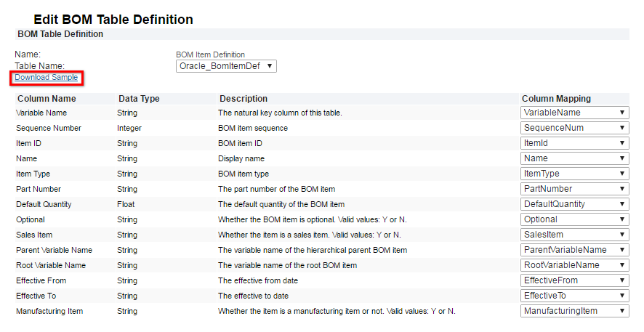Click the Data Type column header
The width and height of the screenshot is (644, 332).
(138, 99)
